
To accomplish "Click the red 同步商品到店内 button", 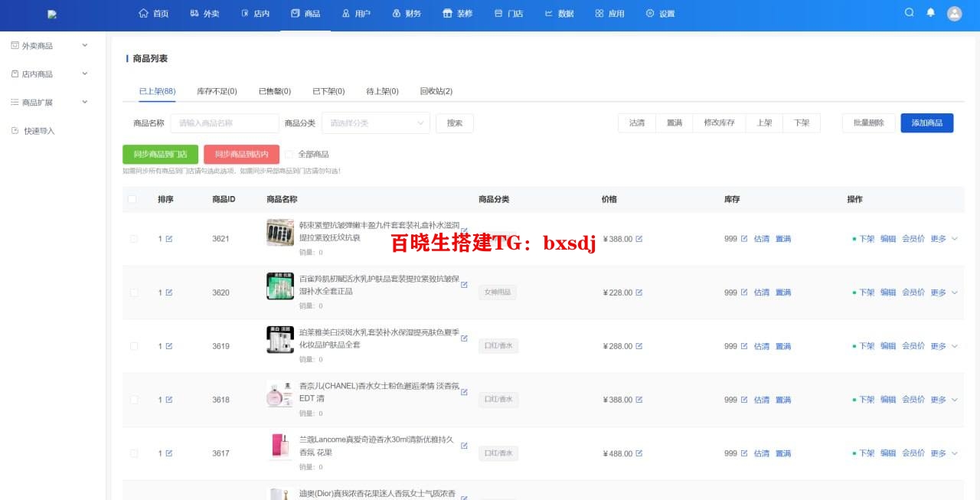I will [241, 154].
